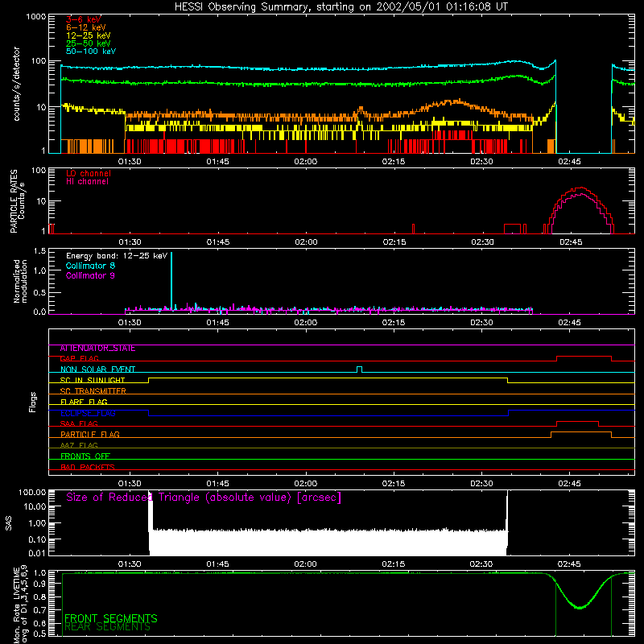Click the Flags axis title
The image size is (644, 644).
tap(32, 402)
